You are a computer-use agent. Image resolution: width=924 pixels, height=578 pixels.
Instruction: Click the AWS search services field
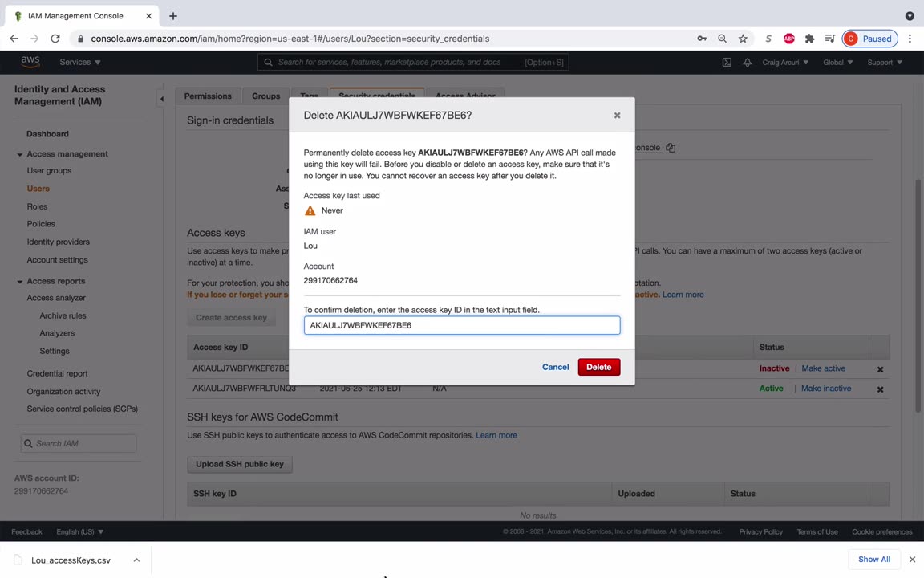[x=413, y=62]
